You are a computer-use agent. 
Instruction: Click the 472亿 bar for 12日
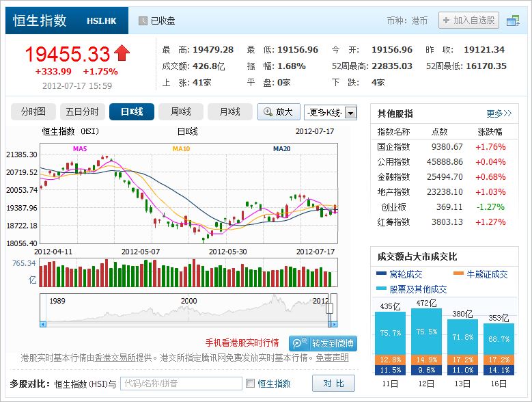coord(426,342)
